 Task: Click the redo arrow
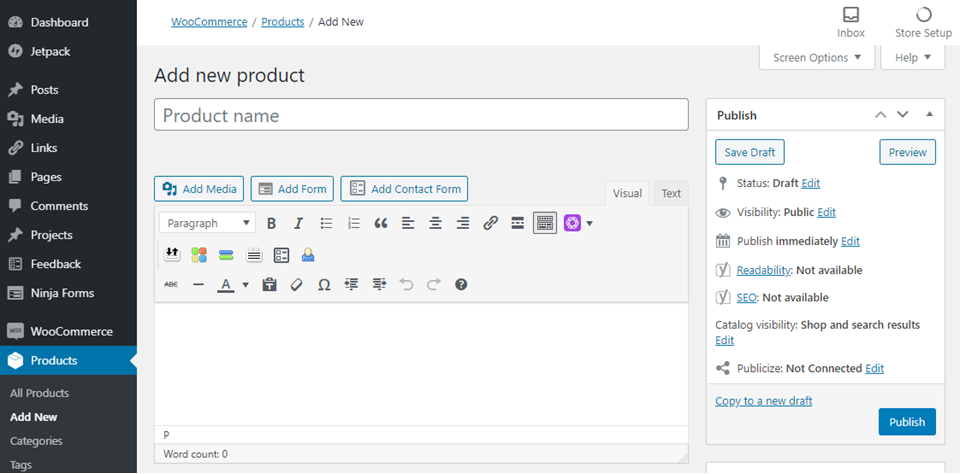pyautogui.click(x=433, y=285)
